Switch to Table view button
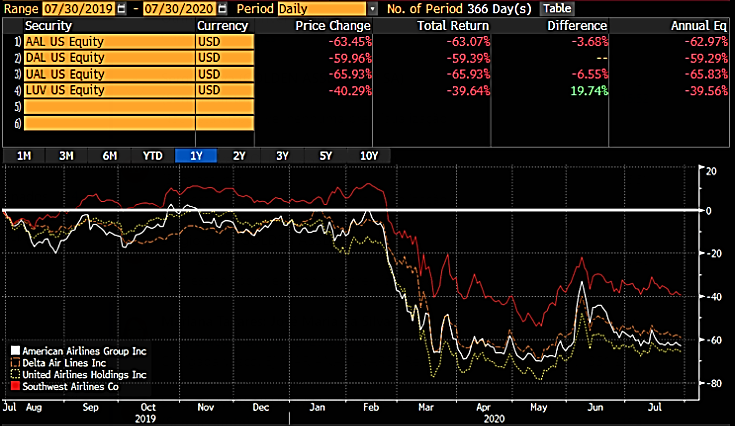Screen dimensions: 735x426 coord(557,8)
